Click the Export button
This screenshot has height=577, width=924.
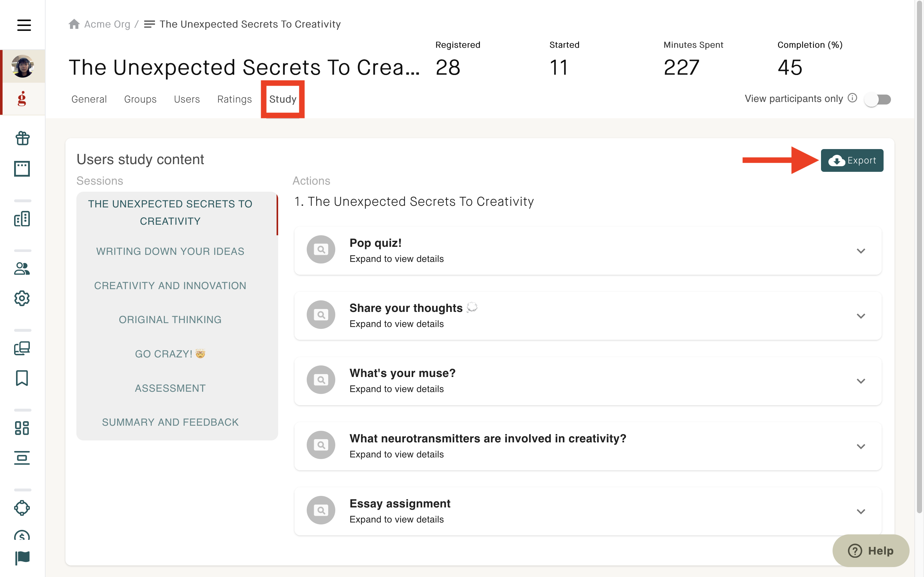(x=852, y=160)
